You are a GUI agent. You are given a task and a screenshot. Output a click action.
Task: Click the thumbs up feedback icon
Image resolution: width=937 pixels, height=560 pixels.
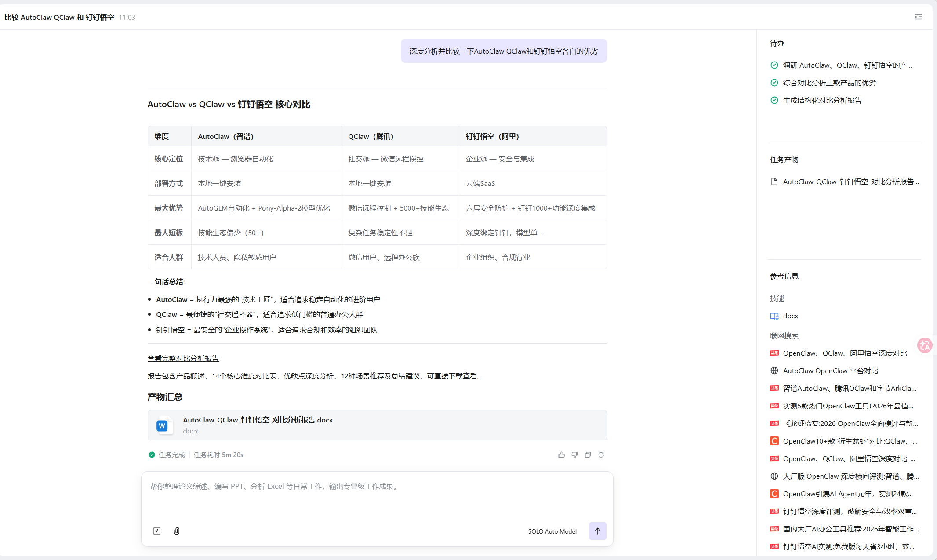tap(561, 455)
